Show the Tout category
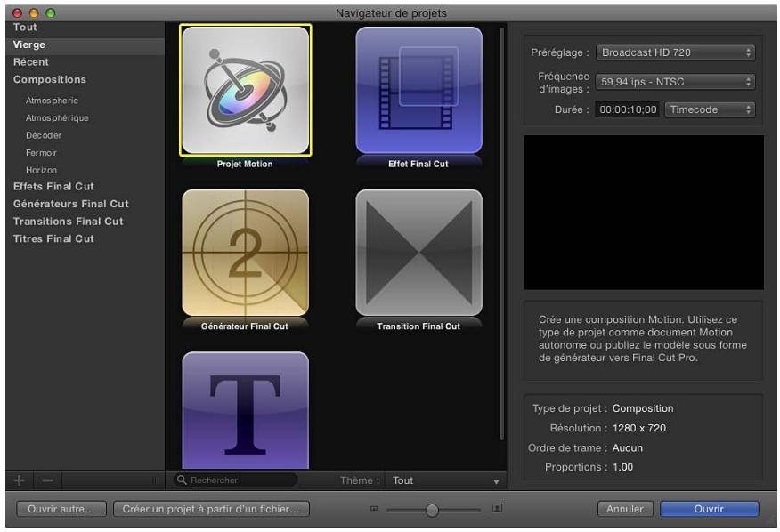The width and height of the screenshot is (780, 532). click(85, 28)
